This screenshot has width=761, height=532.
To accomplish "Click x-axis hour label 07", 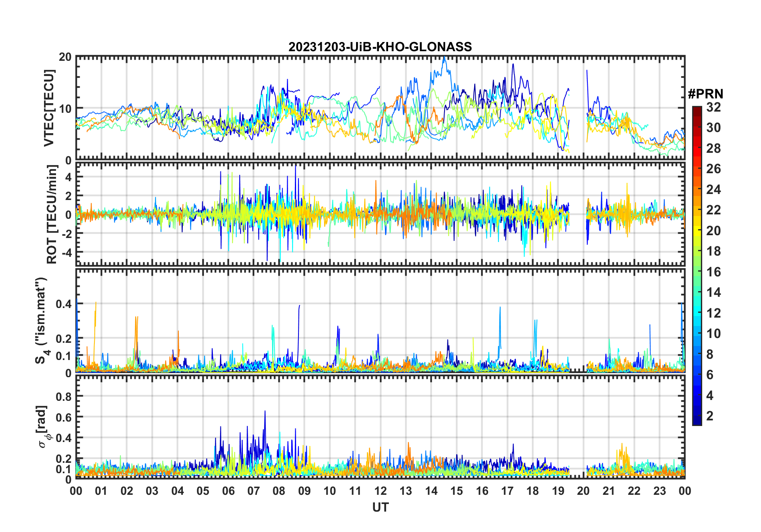I will click(254, 491).
